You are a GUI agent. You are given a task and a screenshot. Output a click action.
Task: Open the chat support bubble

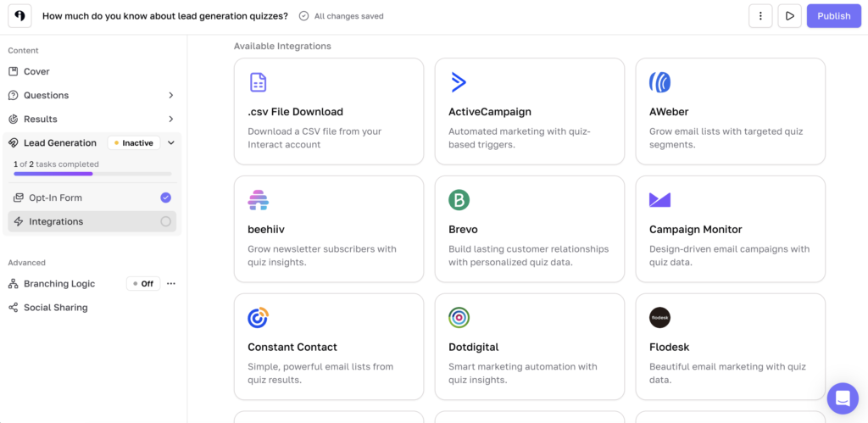[843, 398]
